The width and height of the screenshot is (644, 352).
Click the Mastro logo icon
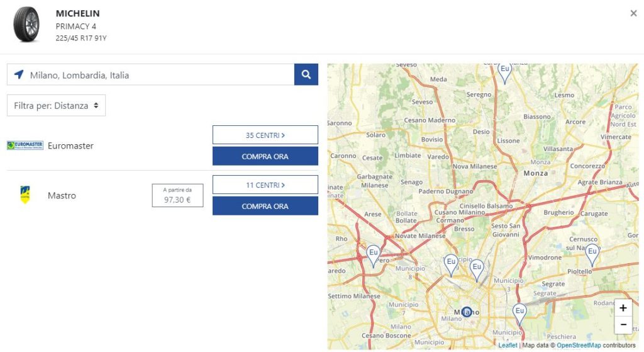tap(25, 195)
